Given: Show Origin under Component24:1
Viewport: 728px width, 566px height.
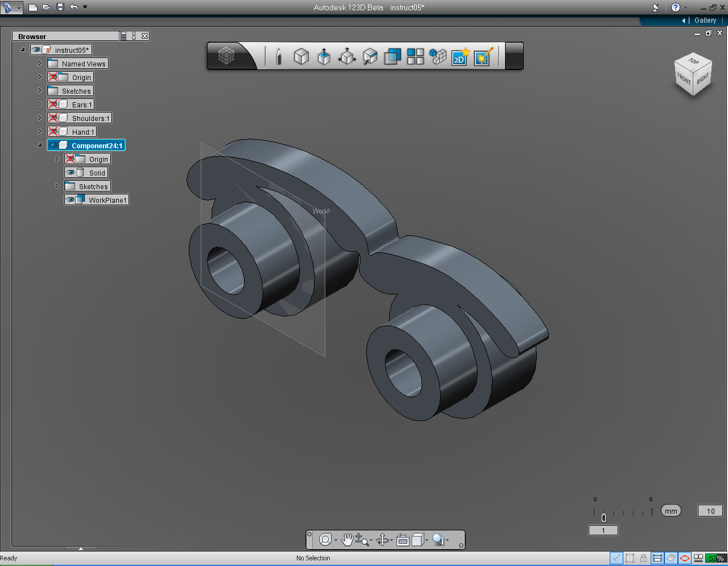Looking at the screenshot, I should (70, 159).
